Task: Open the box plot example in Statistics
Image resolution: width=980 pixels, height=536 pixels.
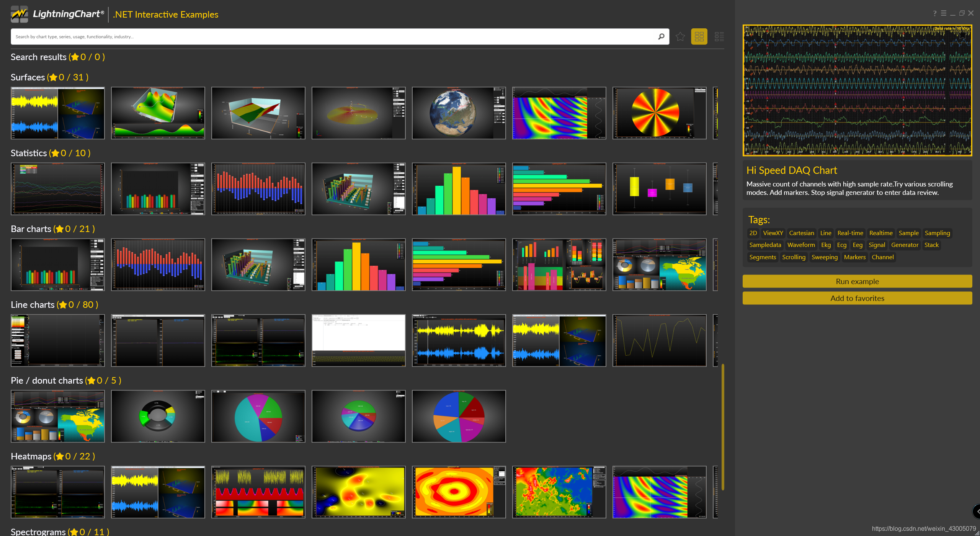Action: coord(659,189)
